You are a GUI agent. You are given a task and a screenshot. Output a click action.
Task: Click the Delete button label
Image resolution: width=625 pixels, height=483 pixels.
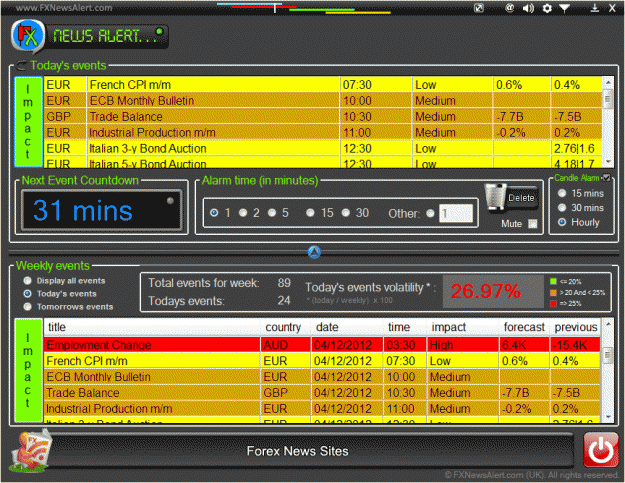tap(521, 198)
